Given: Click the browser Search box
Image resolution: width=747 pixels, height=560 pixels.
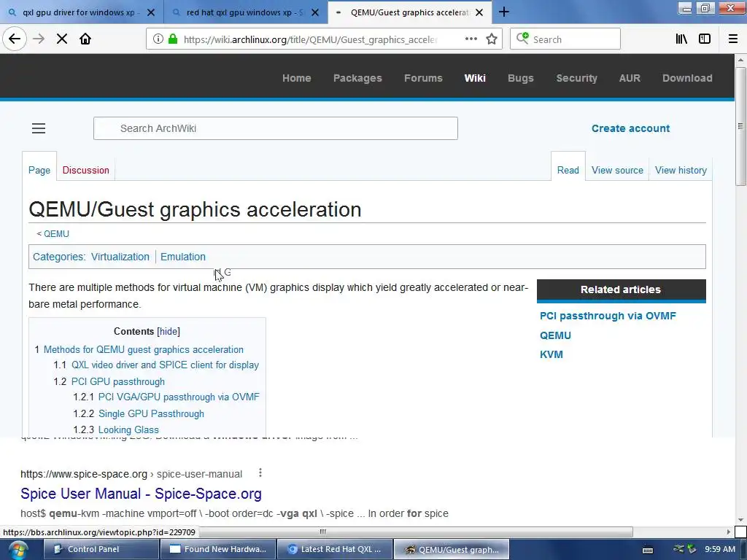Looking at the screenshot, I should [x=565, y=39].
